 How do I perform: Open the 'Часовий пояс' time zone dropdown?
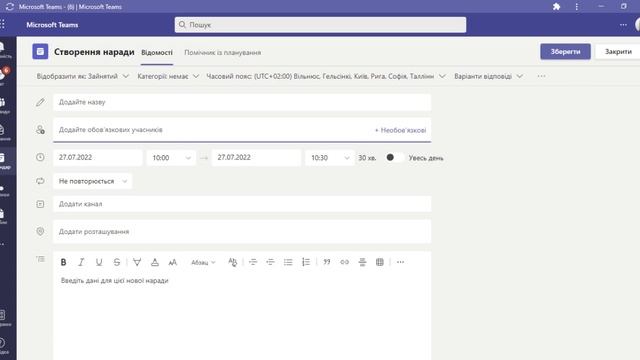pyautogui.click(x=326, y=76)
